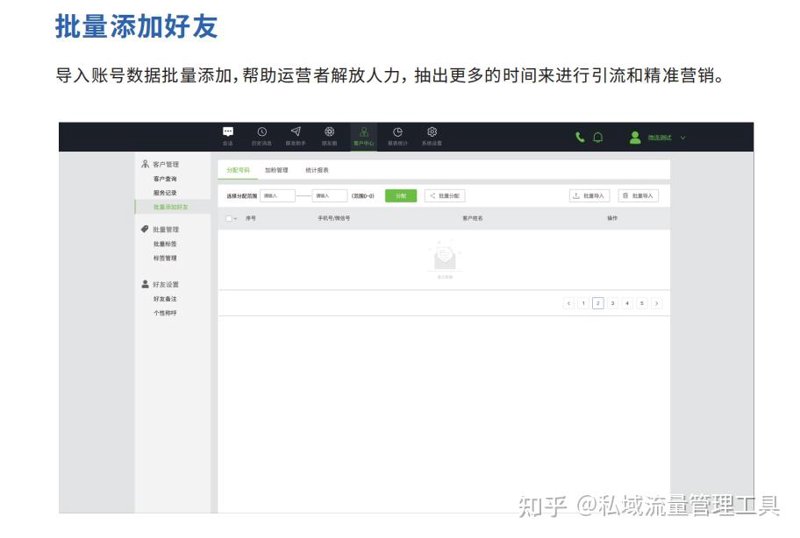Open 历史消息 clock icon in top bar
The height and width of the screenshot is (538, 800).
click(x=262, y=132)
